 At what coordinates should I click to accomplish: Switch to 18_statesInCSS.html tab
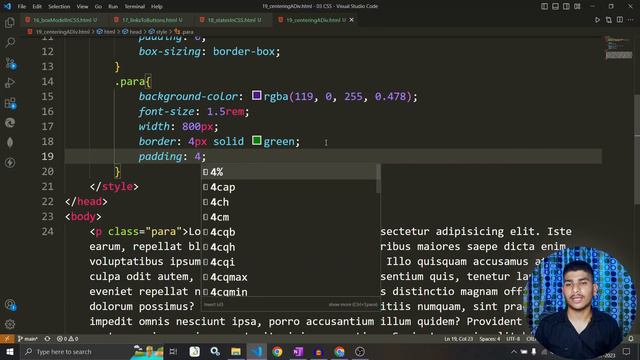tap(233, 20)
